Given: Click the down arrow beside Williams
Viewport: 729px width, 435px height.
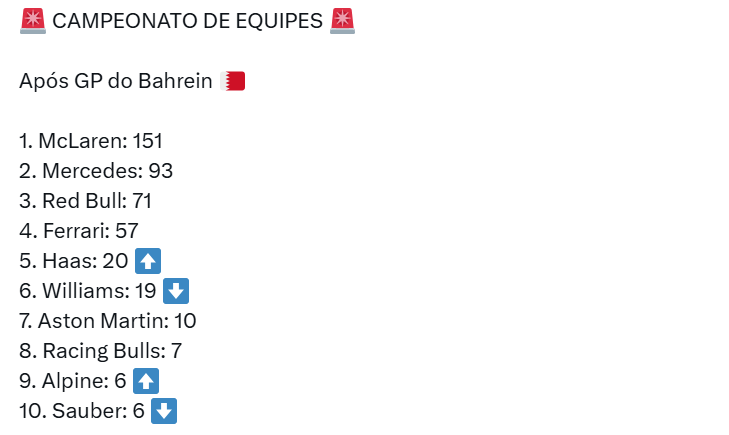Looking at the screenshot, I should tap(176, 292).
